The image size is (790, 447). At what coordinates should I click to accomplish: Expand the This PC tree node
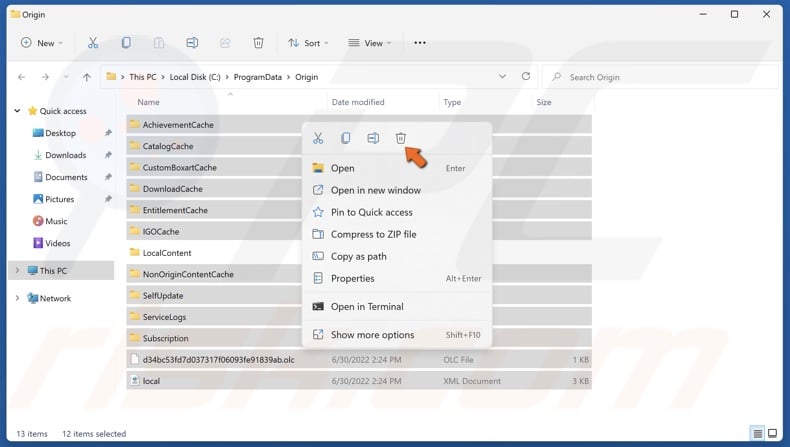coord(17,271)
